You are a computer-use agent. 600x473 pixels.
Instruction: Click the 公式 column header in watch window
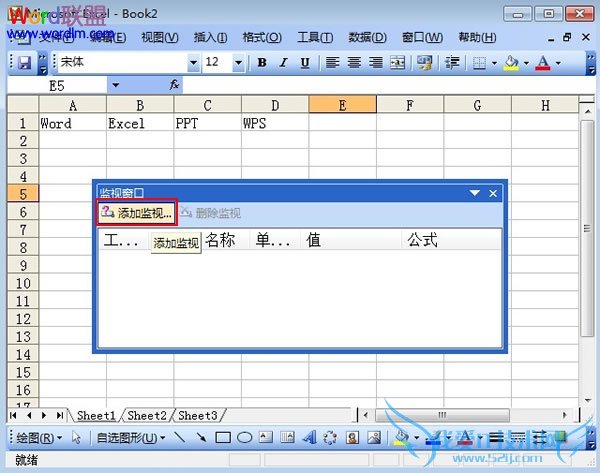tap(451, 240)
